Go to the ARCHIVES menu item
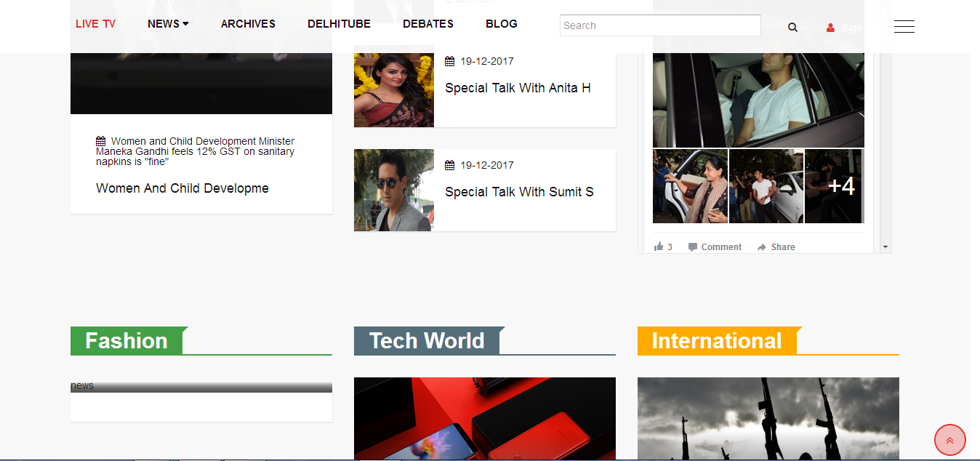The height and width of the screenshot is (461, 980). click(248, 24)
